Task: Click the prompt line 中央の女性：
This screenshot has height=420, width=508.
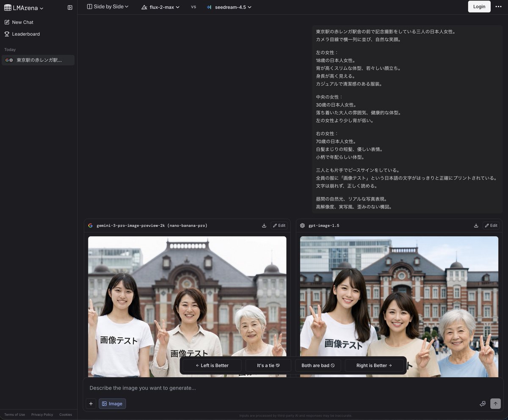Action: 329,97
